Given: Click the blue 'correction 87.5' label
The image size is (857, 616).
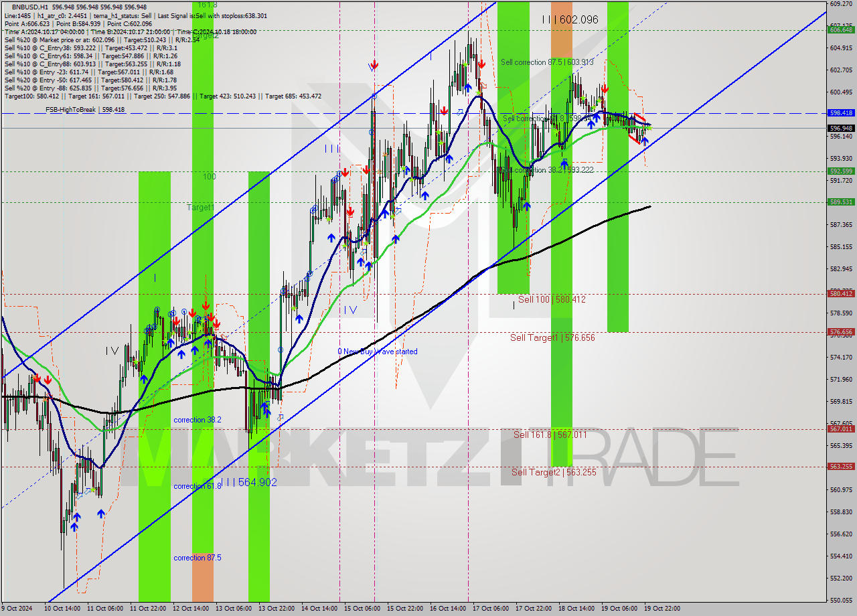Looking at the screenshot, I should pyautogui.click(x=198, y=558).
